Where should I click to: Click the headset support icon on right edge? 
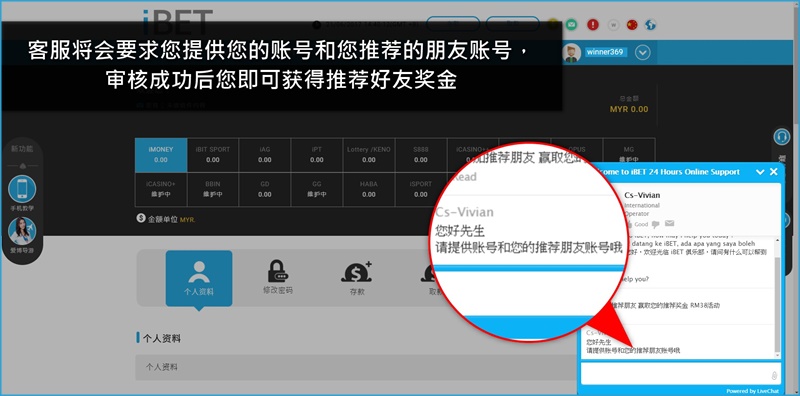click(x=782, y=137)
